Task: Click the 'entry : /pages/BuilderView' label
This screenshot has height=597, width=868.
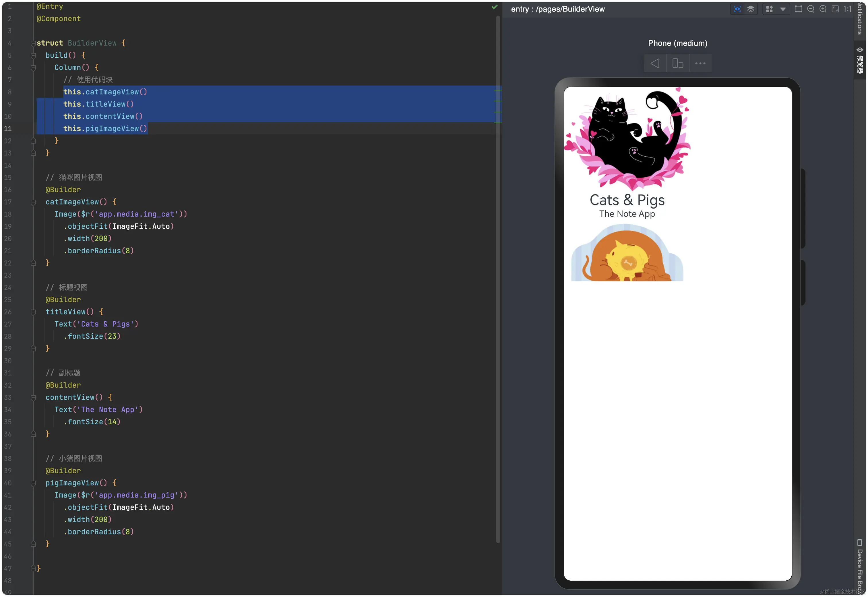Action: 558,9
